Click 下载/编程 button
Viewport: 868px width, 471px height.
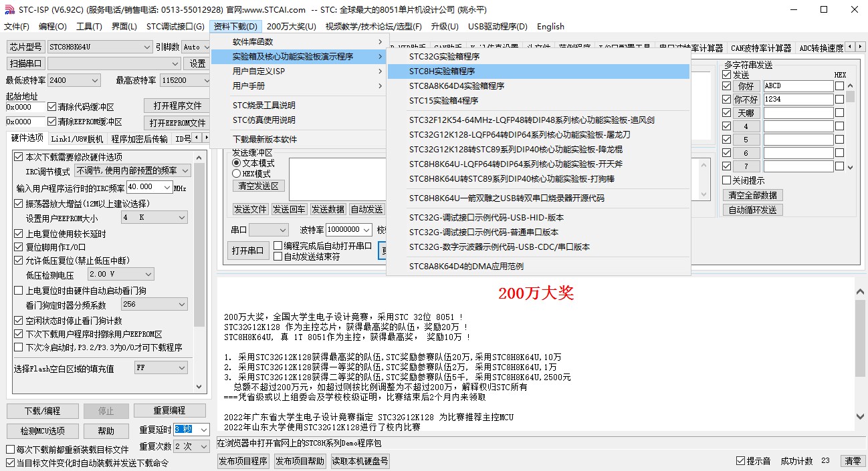[x=43, y=411]
